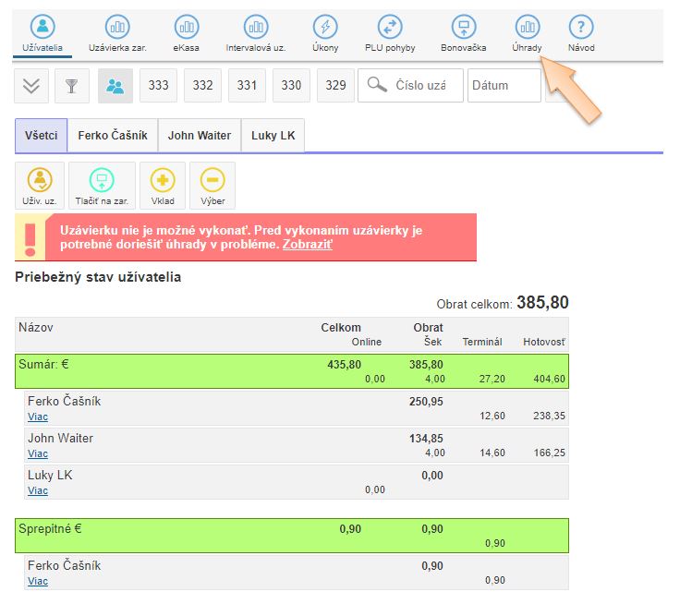
Task: Select closing number 333
Action: click(x=159, y=86)
